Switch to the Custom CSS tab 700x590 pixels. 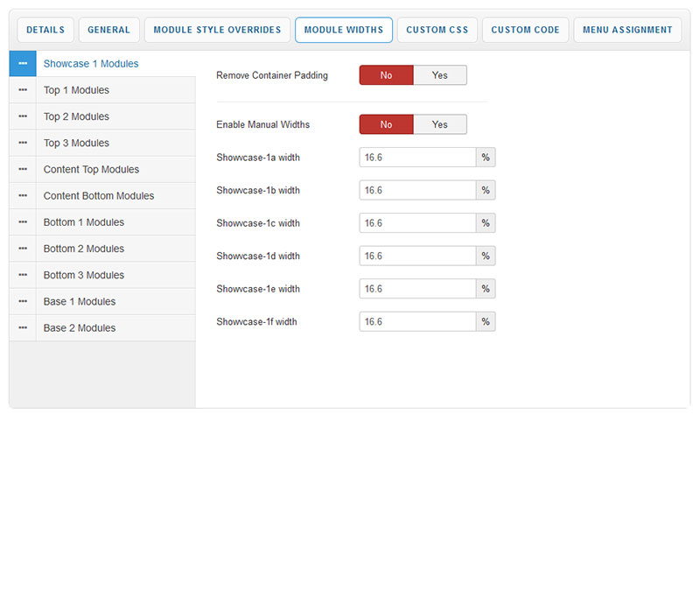click(x=437, y=30)
